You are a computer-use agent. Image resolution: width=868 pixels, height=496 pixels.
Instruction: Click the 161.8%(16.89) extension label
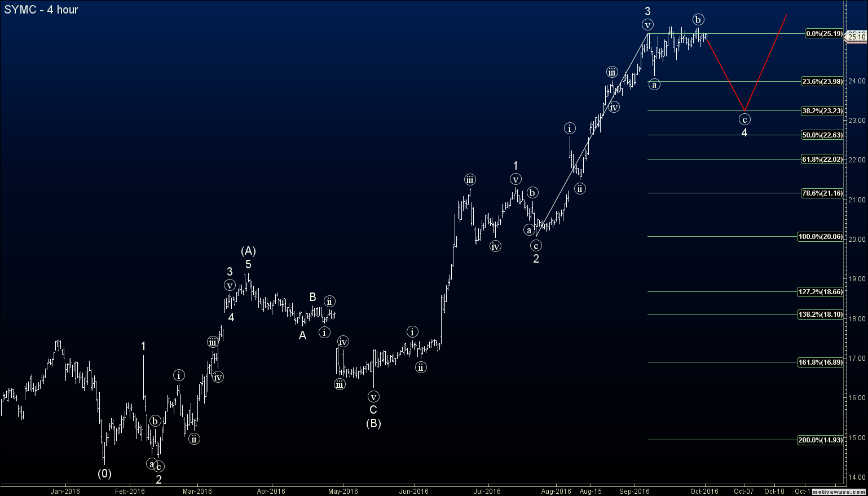tap(821, 362)
